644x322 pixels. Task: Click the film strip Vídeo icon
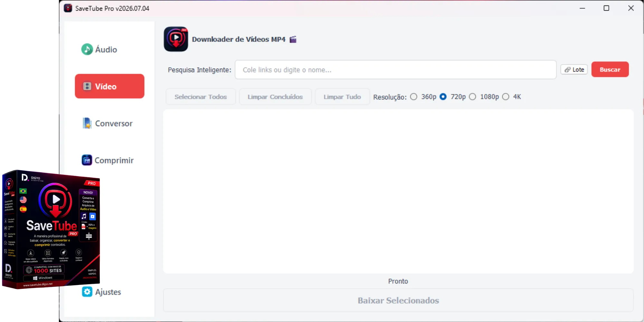point(87,86)
